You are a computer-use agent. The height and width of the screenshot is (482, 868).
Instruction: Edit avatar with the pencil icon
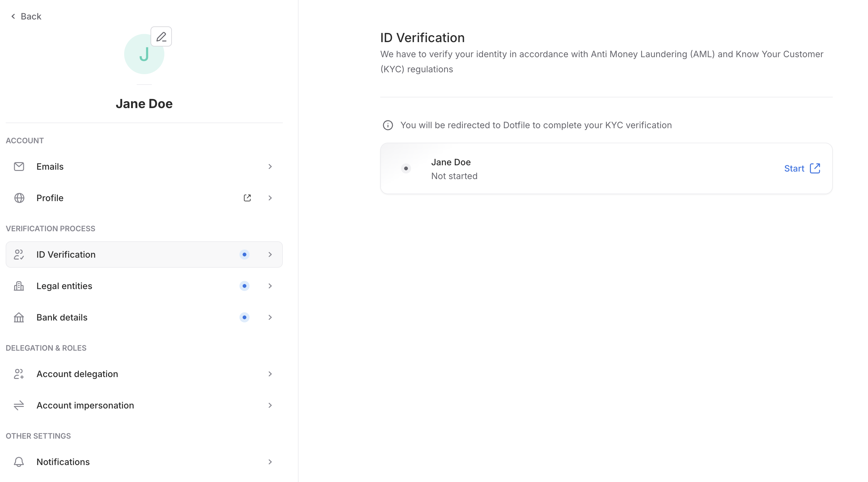[x=161, y=36]
